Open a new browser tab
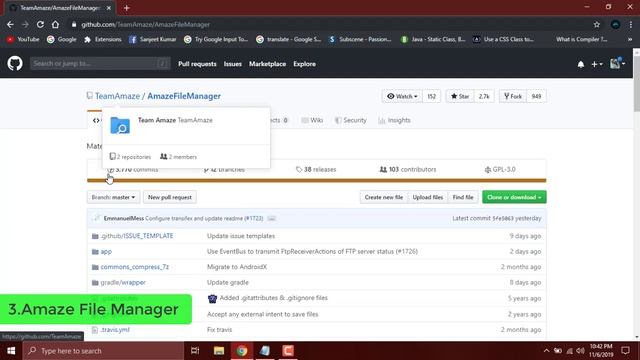The height and width of the screenshot is (360, 640). point(127,8)
